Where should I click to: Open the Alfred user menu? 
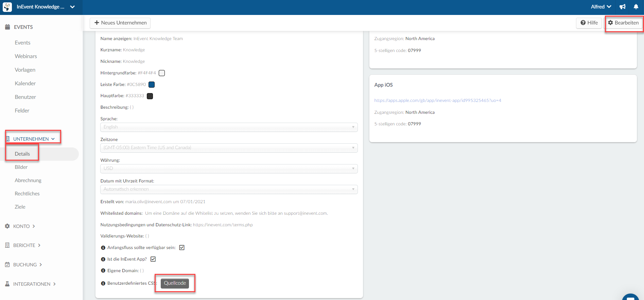pos(601,7)
